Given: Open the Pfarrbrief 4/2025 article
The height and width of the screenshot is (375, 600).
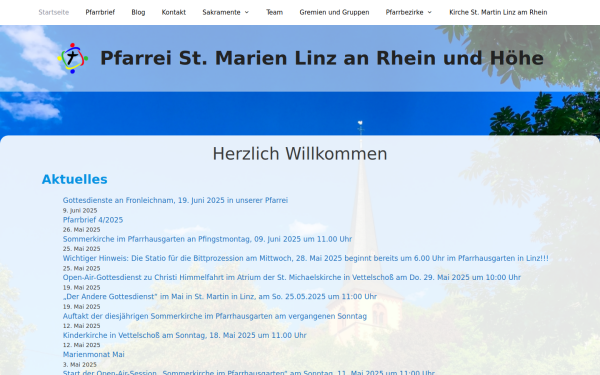Looking at the screenshot, I should (93, 220).
